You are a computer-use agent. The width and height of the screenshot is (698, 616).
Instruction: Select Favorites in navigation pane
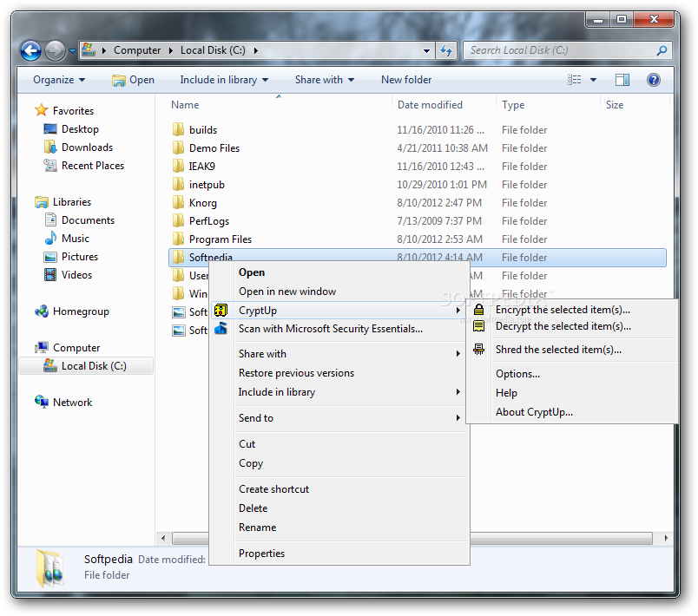tap(64, 111)
